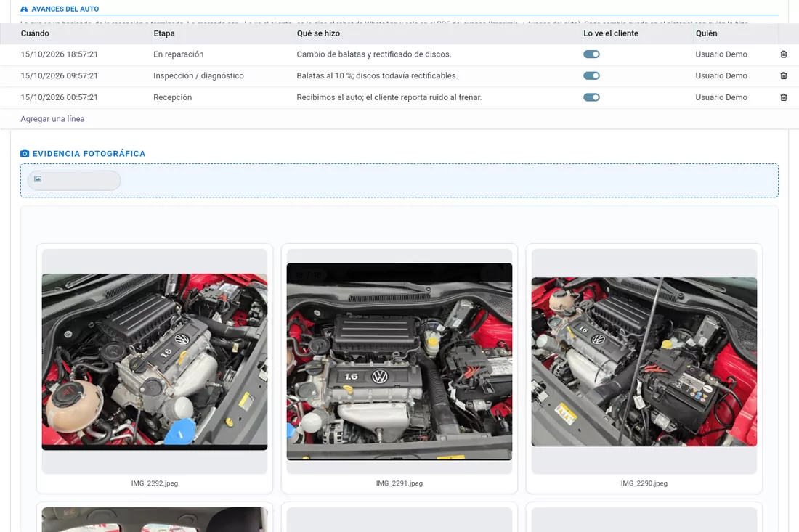Screen dimensions: 799x532
Task: Click the camera icon beside Evidencia Fotográfica
Action: click(x=25, y=153)
